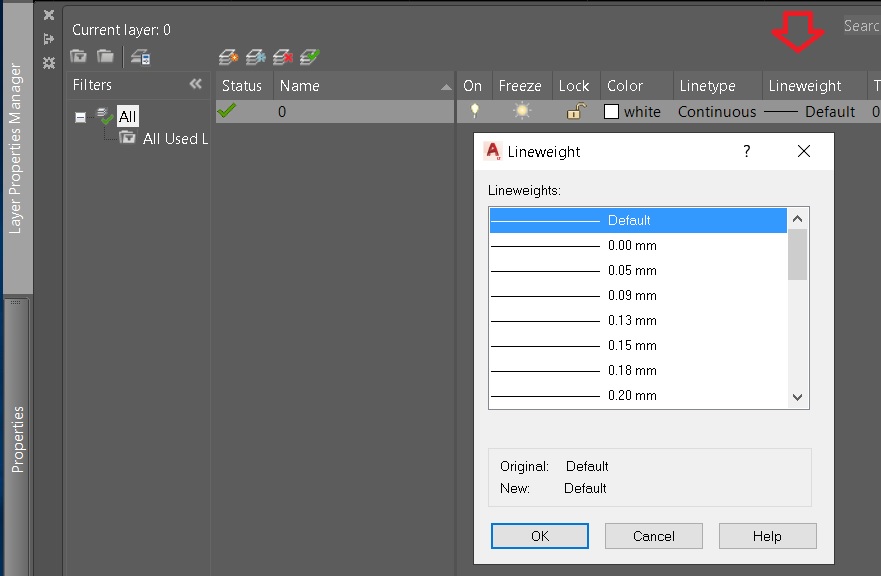This screenshot has width=881, height=576.
Task: Collapse the All filter tree node
Action: point(80,116)
